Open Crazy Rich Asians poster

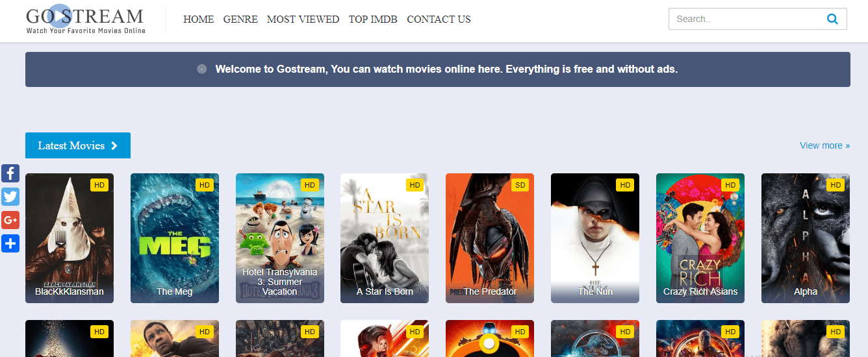(x=700, y=238)
